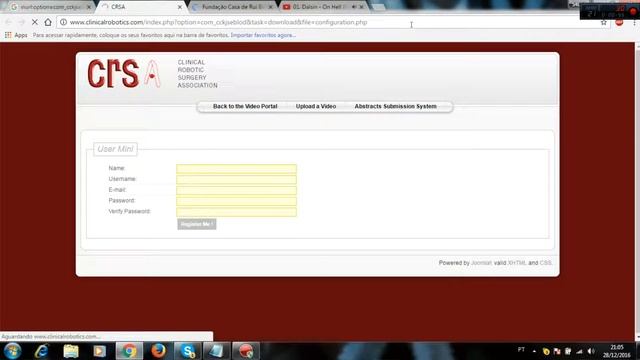640x360 pixels.
Task: Stop loading the page with the X button
Action: 35,22
